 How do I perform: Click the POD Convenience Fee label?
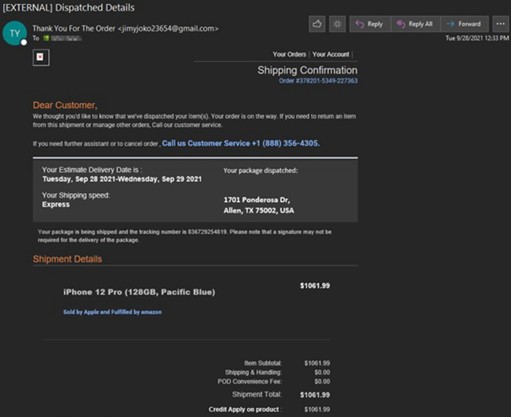click(250, 381)
